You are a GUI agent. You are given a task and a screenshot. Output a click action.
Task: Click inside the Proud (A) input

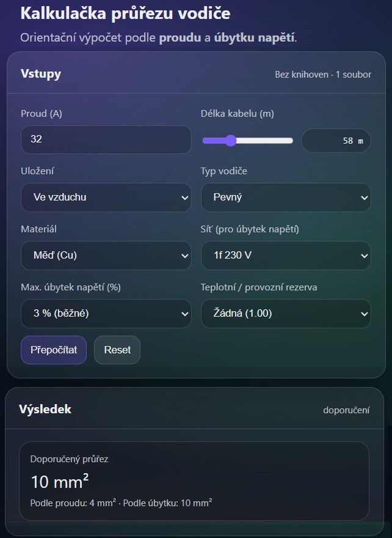(106, 139)
